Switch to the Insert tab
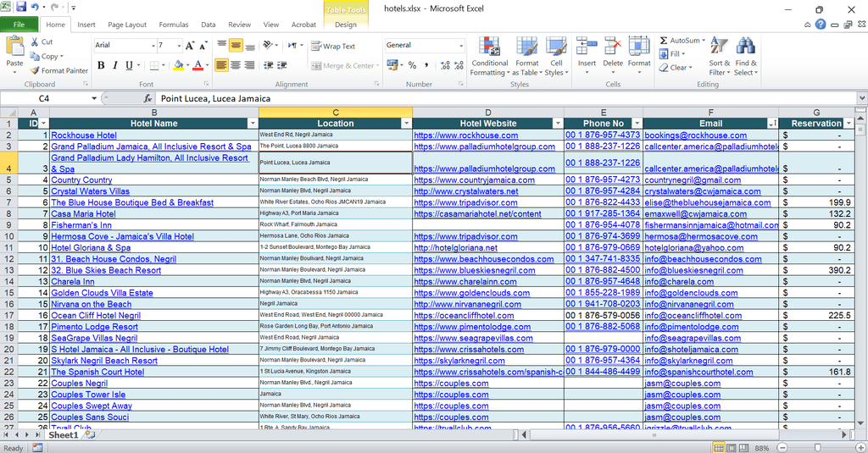 click(x=86, y=25)
